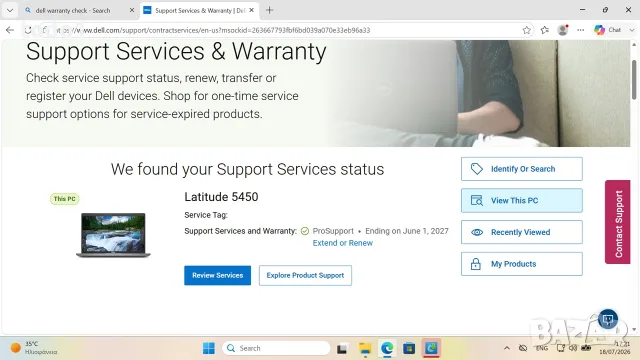Show hidden system tray icons chevron
This screenshot has height=360, width=640.
coord(507,348)
